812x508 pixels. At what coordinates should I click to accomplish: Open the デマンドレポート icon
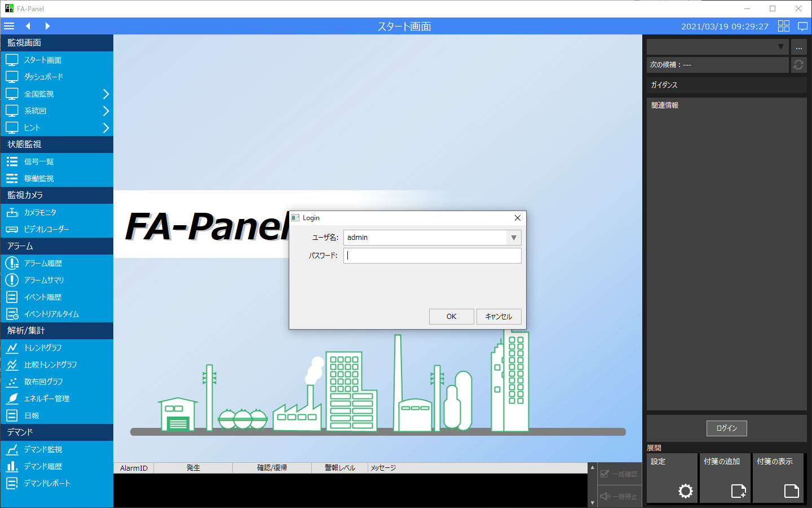point(12,483)
